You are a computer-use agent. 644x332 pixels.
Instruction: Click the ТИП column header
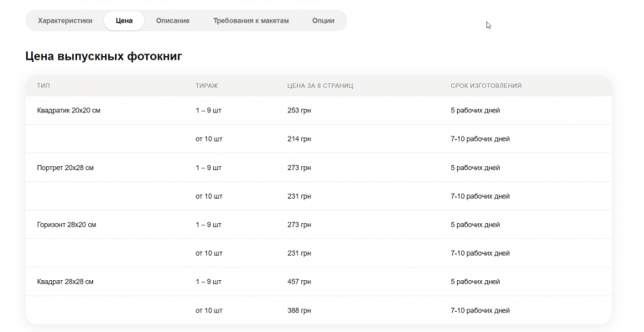pos(44,86)
